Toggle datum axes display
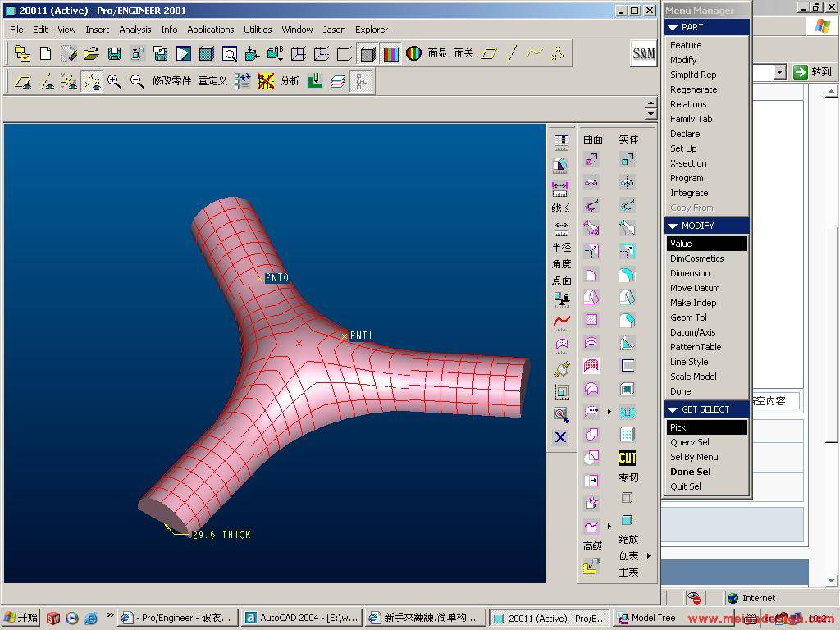This screenshot has height=630, width=840. (47, 81)
